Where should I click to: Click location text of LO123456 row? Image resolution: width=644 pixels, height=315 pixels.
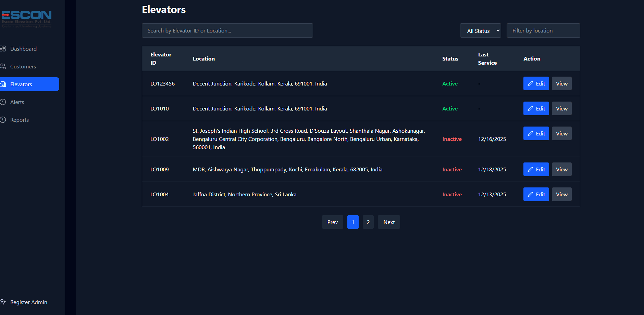(260, 83)
